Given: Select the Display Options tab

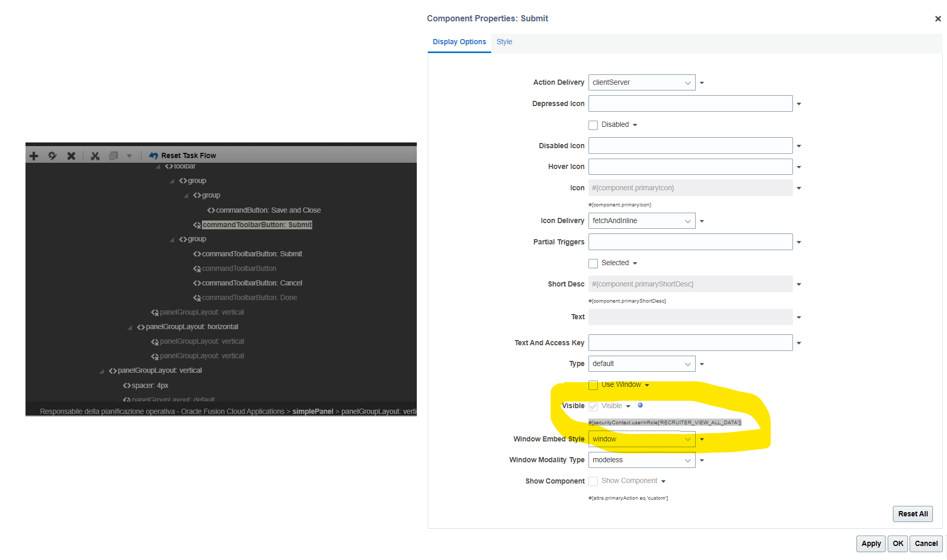Looking at the screenshot, I should (x=459, y=42).
